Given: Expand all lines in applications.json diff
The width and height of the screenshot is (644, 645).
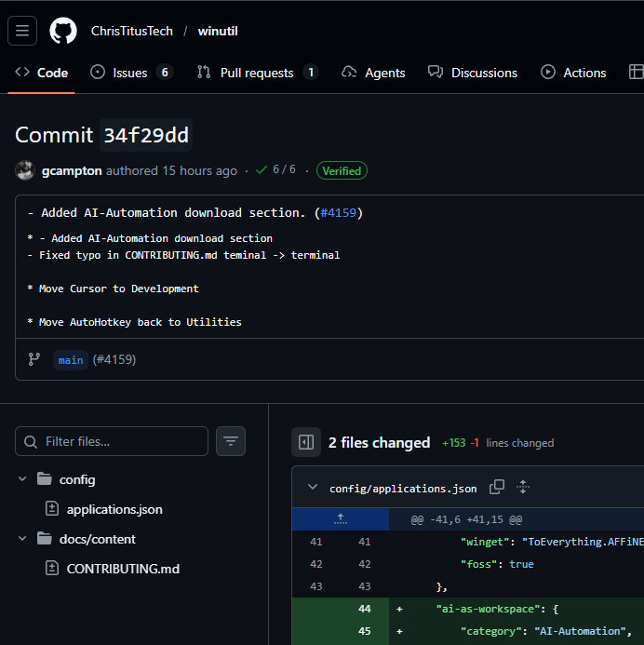Looking at the screenshot, I should [523, 488].
